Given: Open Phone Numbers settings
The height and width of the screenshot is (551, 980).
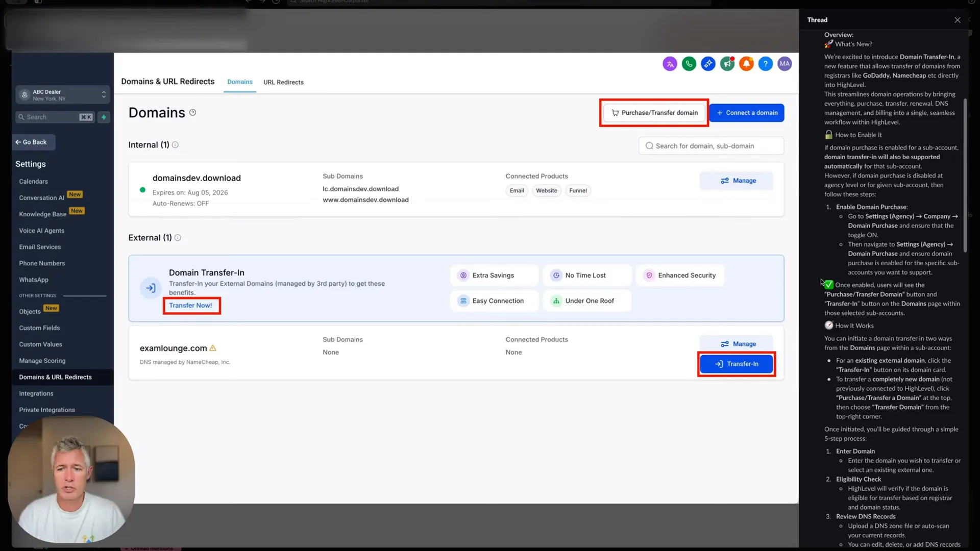Looking at the screenshot, I should (42, 263).
